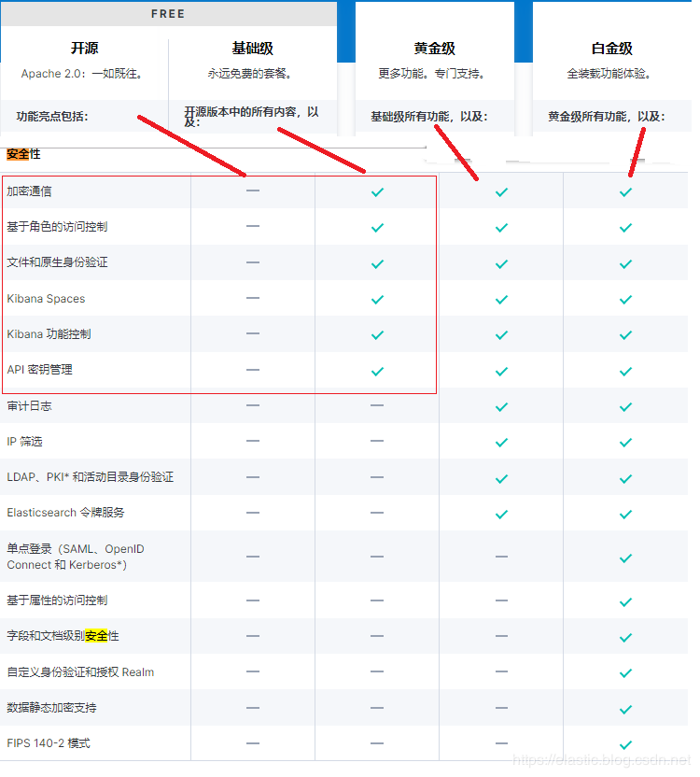
Task: Click the 全装载功能体验 subtitle
Action: pyautogui.click(x=609, y=74)
